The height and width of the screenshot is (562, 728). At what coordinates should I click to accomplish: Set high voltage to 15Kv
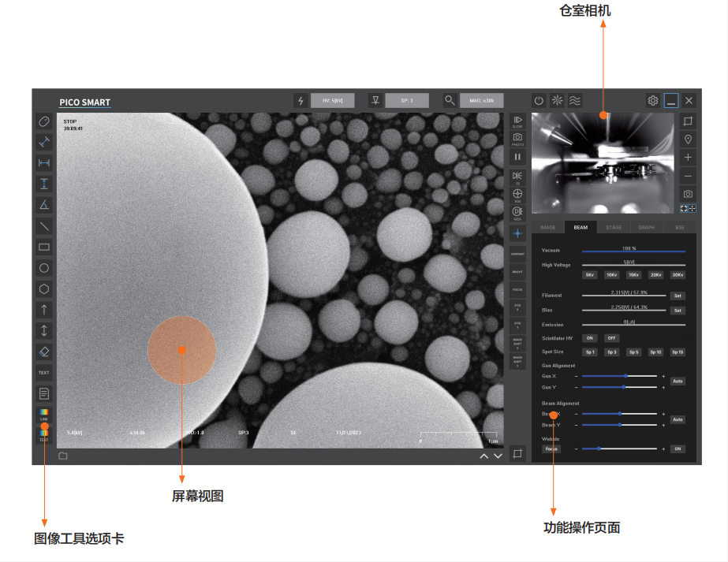(634, 275)
